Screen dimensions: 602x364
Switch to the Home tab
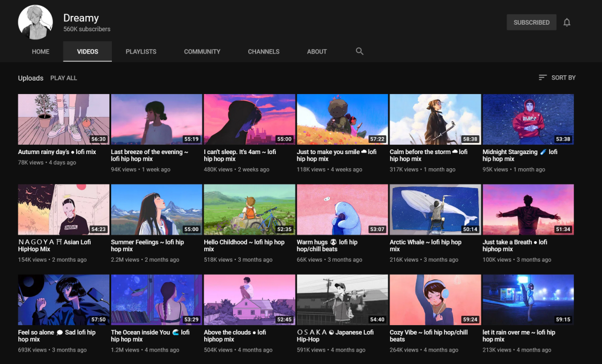point(41,52)
